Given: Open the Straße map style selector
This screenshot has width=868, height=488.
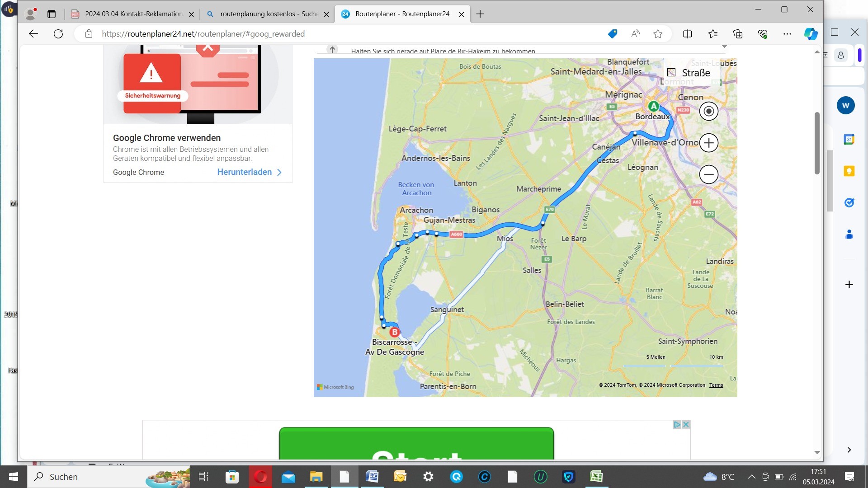Looking at the screenshot, I should click(691, 73).
